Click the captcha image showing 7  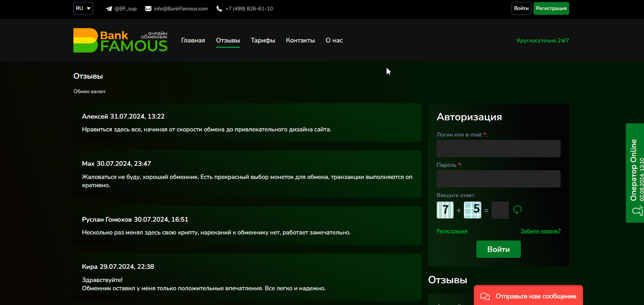[x=445, y=210]
